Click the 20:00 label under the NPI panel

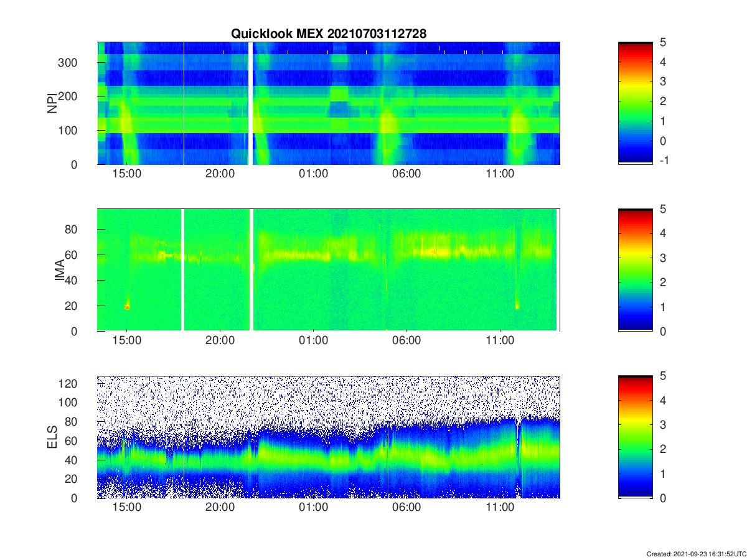click(220, 175)
